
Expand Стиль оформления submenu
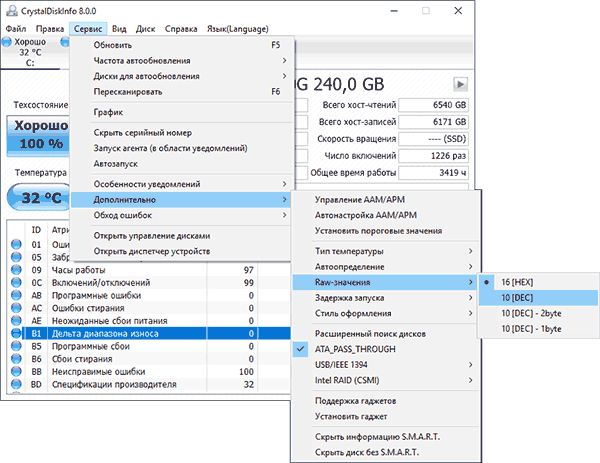385,313
